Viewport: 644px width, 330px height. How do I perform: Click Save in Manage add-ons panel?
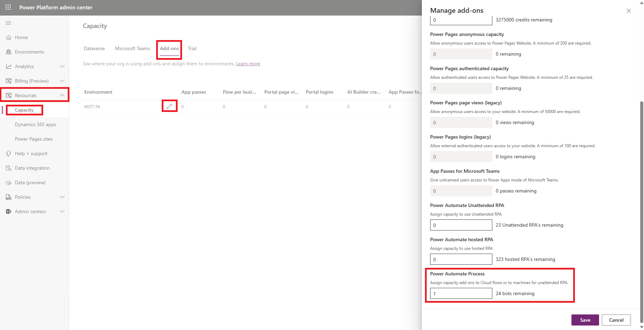click(x=585, y=320)
